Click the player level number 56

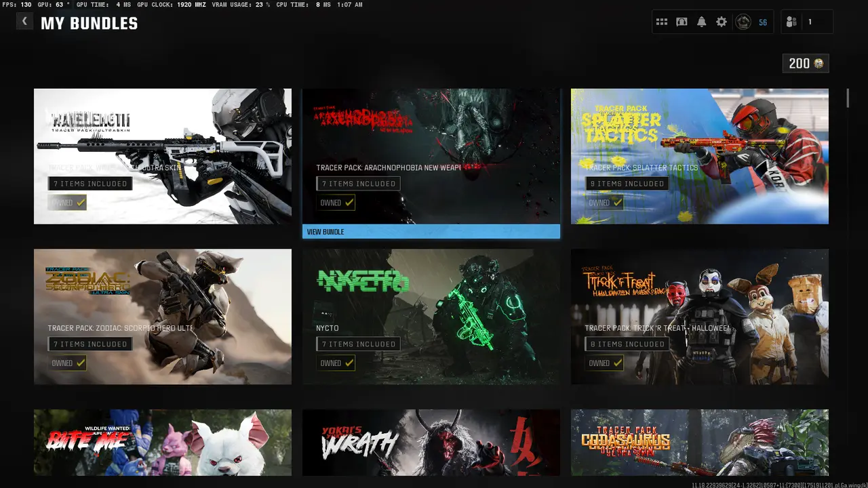pos(763,22)
